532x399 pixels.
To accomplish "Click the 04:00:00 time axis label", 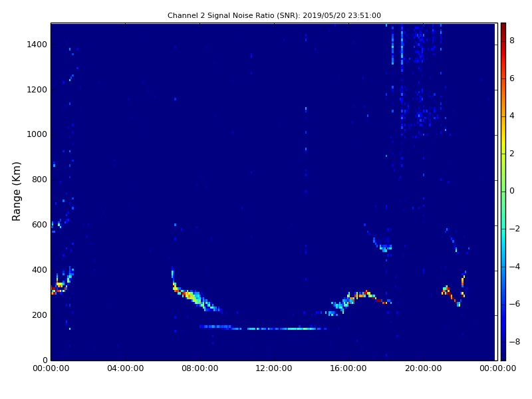I will click(x=126, y=368).
